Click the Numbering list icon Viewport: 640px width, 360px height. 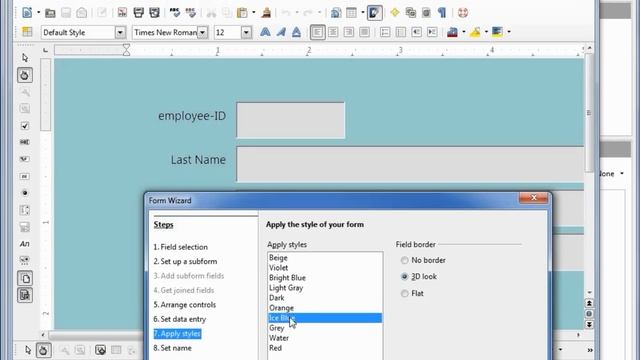click(x=384, y=32)
